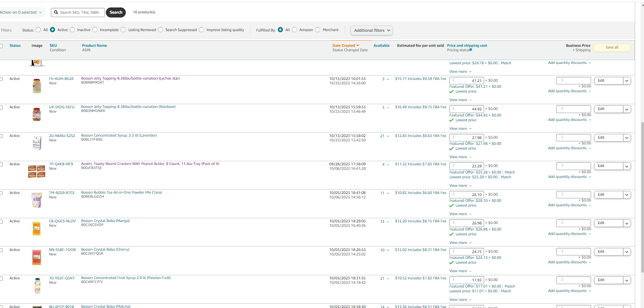Image resolution: width=644 pixels, height=308 pixels.
Task: Sort by the Date Created column header
Action: coord(344,46)
